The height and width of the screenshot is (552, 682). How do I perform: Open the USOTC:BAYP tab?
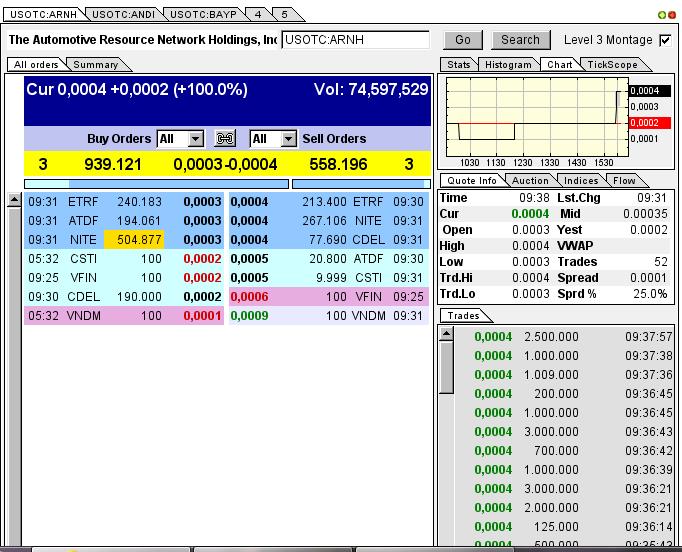(201, 14)
